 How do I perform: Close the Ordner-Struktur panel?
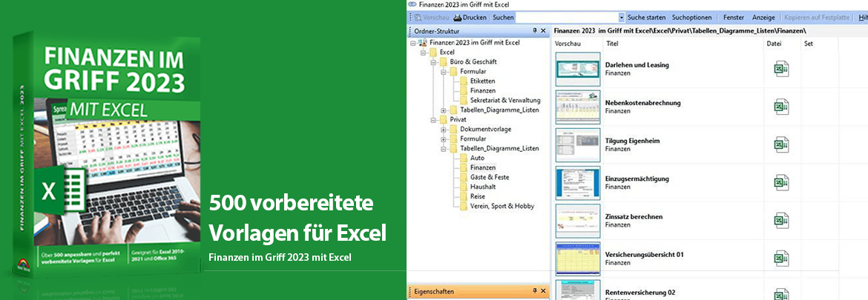(x=543, y=31)
